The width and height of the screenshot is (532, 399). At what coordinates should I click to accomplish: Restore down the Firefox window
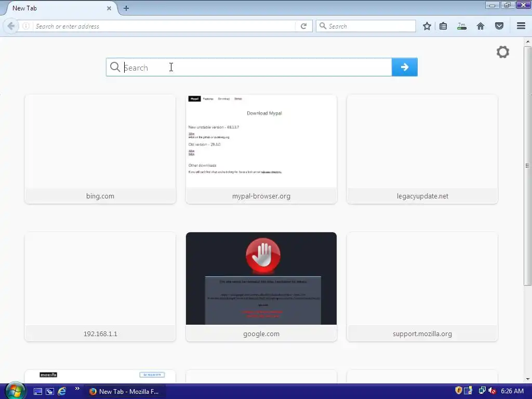tap(508, 5)
